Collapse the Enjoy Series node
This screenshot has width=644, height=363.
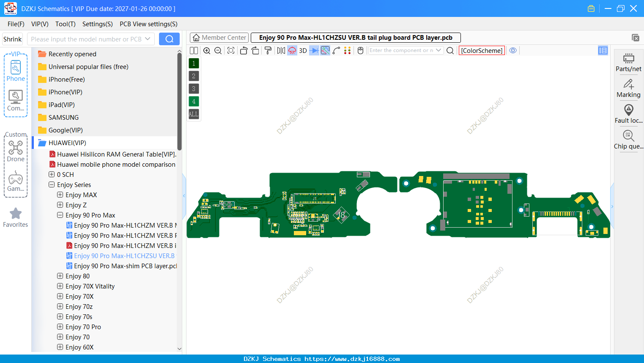tap(52, 184)
